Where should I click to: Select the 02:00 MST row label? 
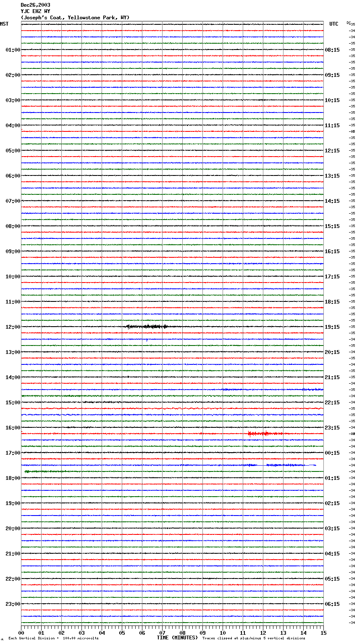coord(13,75)
